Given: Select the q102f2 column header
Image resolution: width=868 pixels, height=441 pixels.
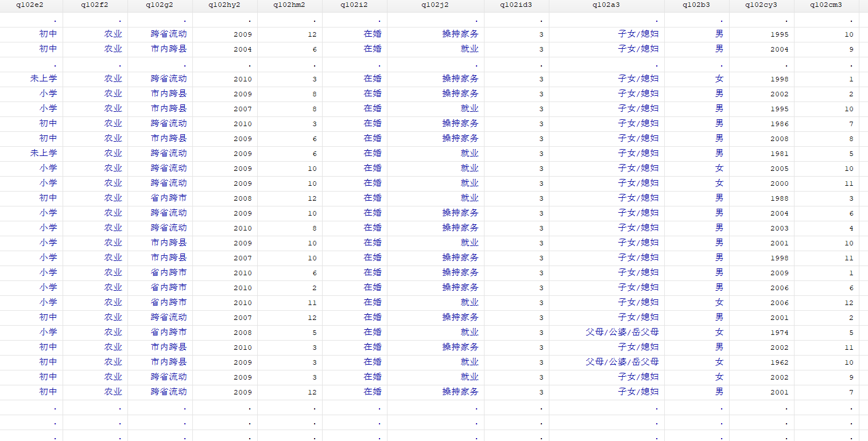Looking at the screenshot, I should tap(95, 5).
